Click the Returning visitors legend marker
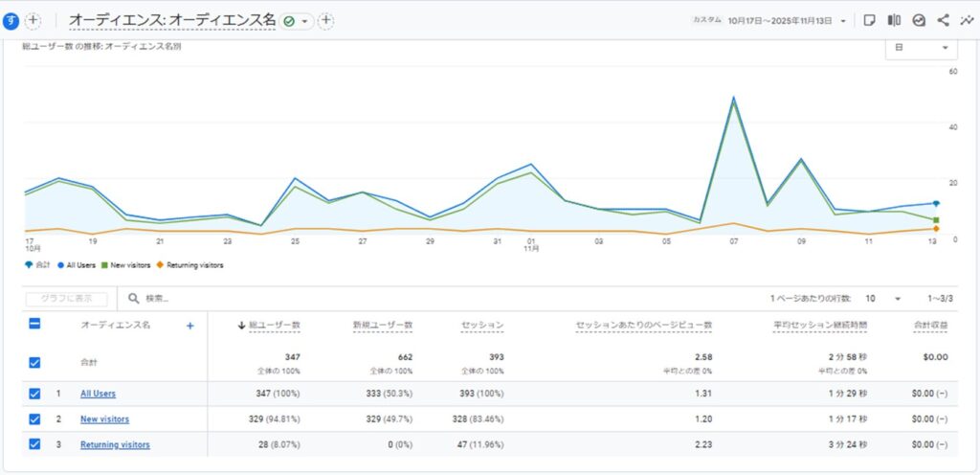 coord(160,265)
